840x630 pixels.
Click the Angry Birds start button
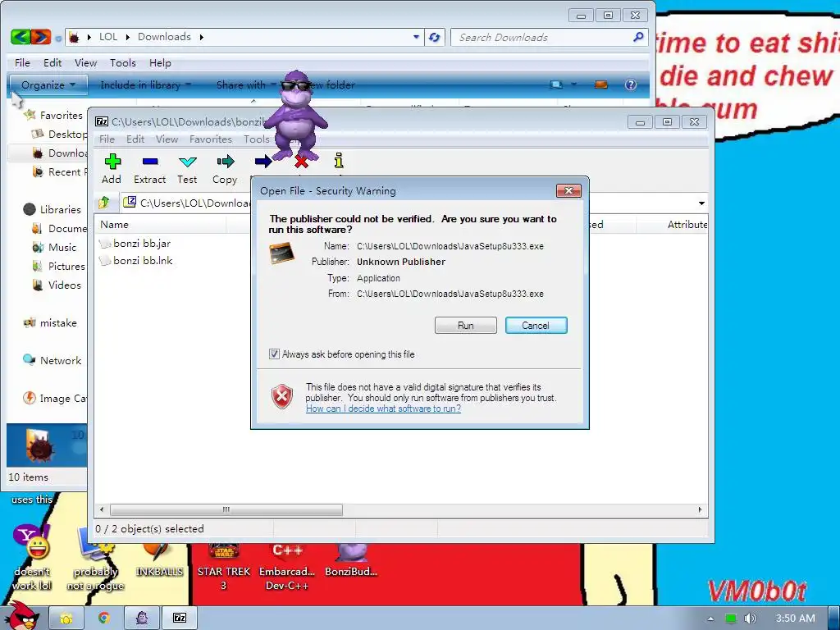[x=23, y=616]
